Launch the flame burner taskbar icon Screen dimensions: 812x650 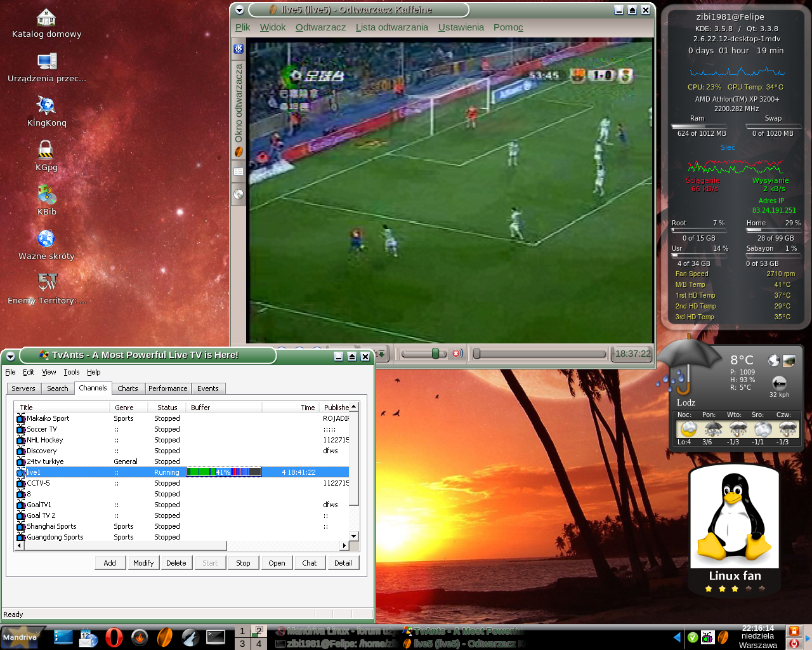point(140,637)
